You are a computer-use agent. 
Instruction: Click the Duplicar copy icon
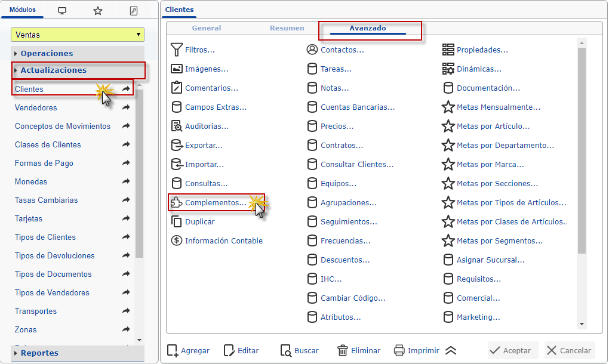click(x=176, y=221)
